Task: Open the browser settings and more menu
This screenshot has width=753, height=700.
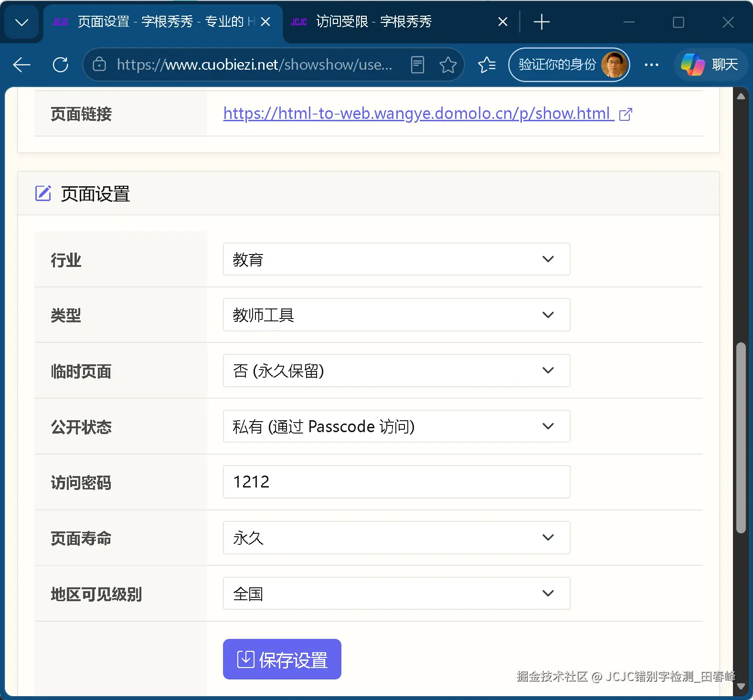Action: coord(651,64)
